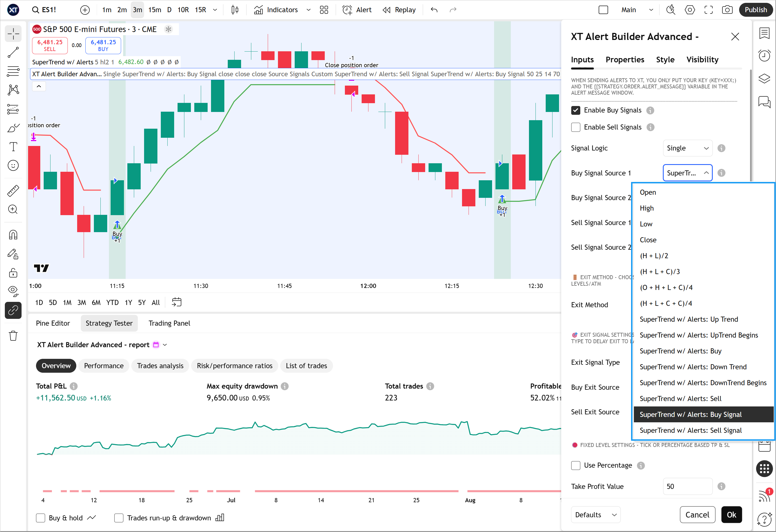
Task: Select the trend line drawing tool
Action: pyautogui.click(x=13, y=52)
